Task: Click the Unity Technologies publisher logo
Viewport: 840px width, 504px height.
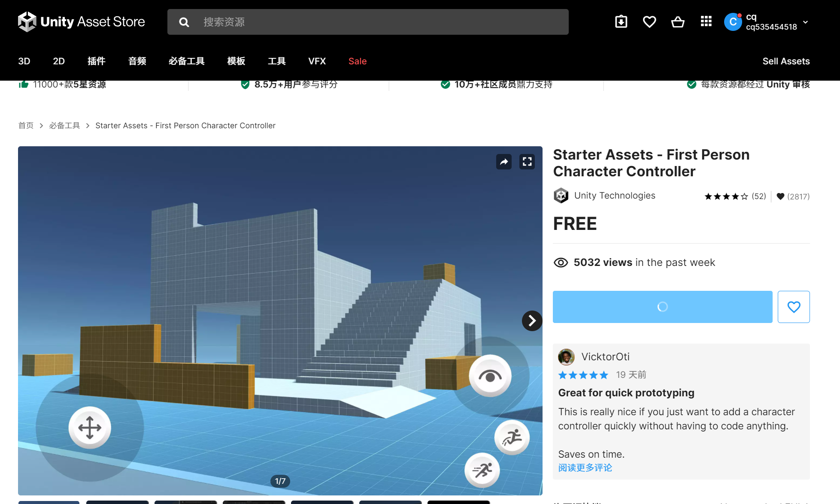Action: click(x=561, y=196)
